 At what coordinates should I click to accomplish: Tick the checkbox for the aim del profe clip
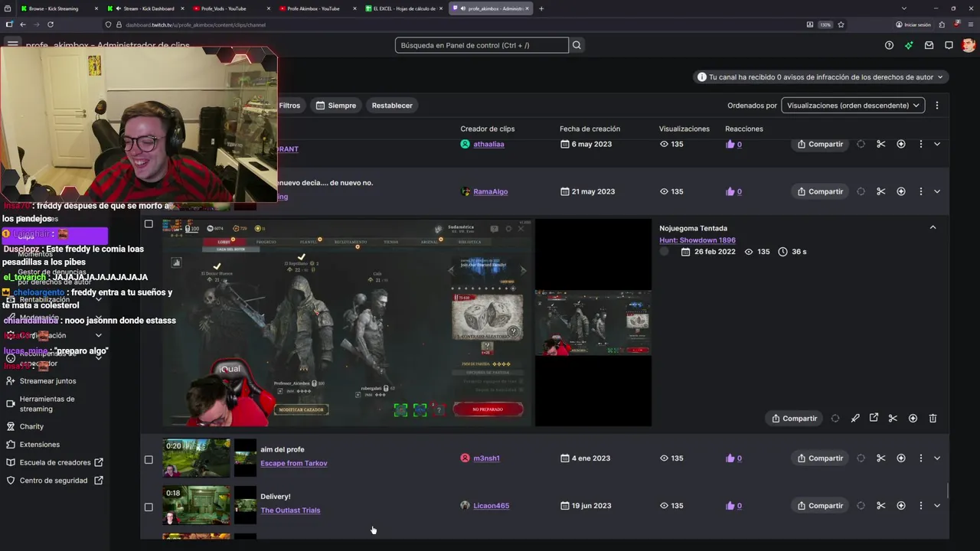pos(149,459)
